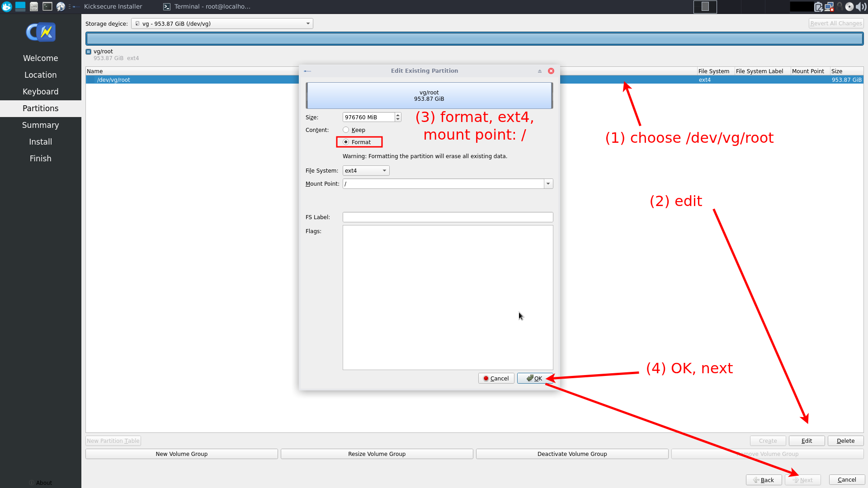This screenshot has width=868, height=488.
Task: Open the web browser launcher icon
Action: [61, 6]
